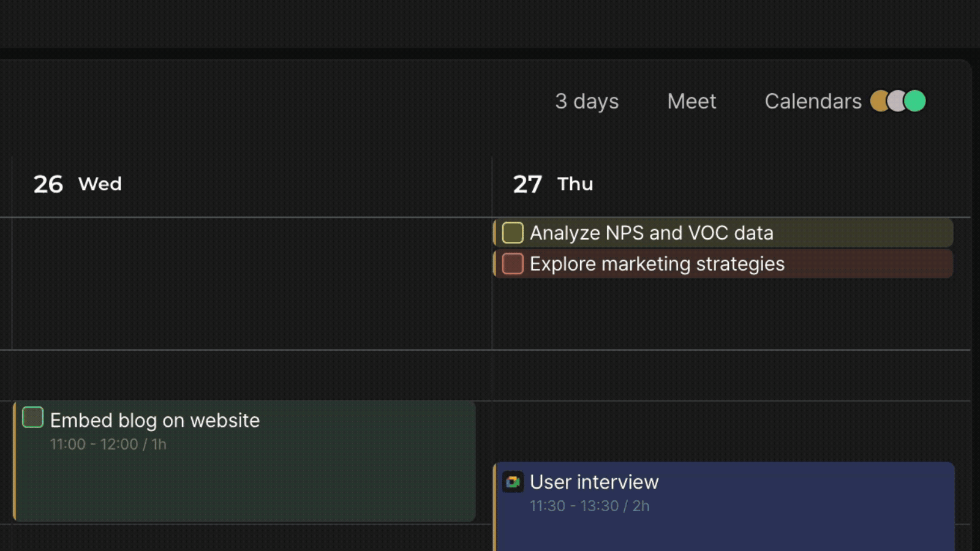Open the Meet option
Image resolution: width=980 pixels, height=551 pixels.
pyautogui.click(x=692, y=101)
